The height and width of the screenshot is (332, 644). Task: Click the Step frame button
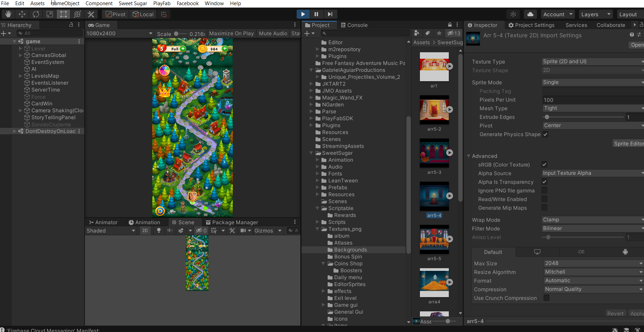(x=330, y=14)
